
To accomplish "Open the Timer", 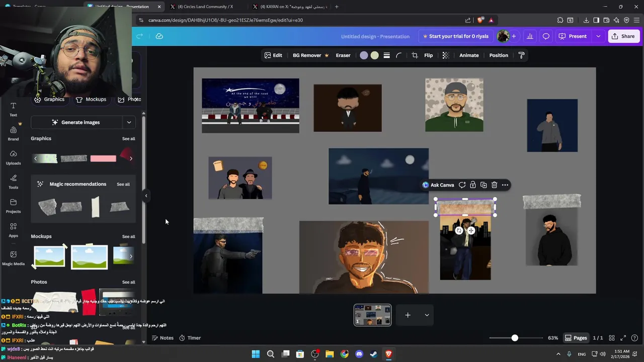I will (x=190, y=338).
